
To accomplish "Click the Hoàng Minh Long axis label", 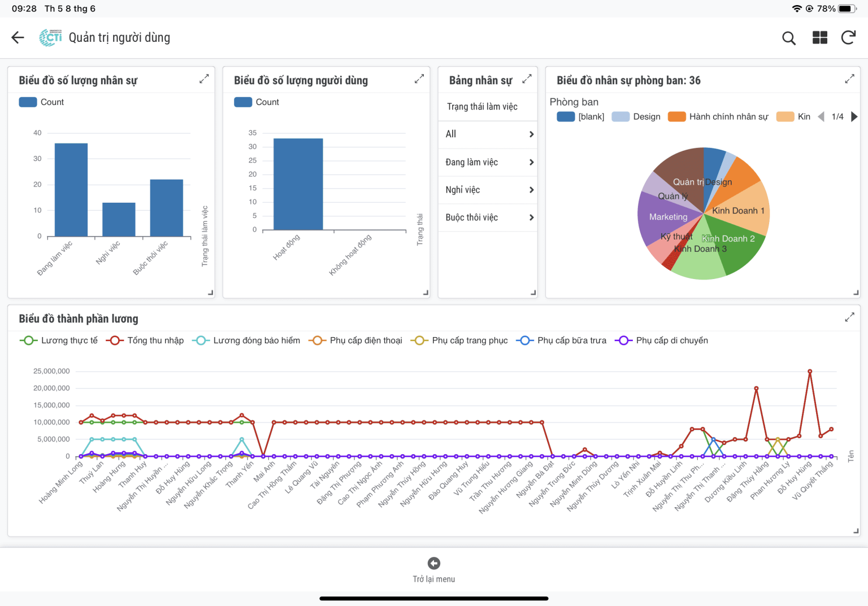I will point(60,482).
